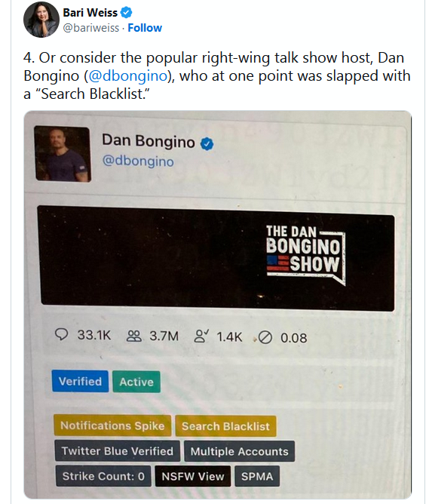Open the @dbongino mention in the tweet text
Viewport: 429px width, 504px height.
[128, 76]
